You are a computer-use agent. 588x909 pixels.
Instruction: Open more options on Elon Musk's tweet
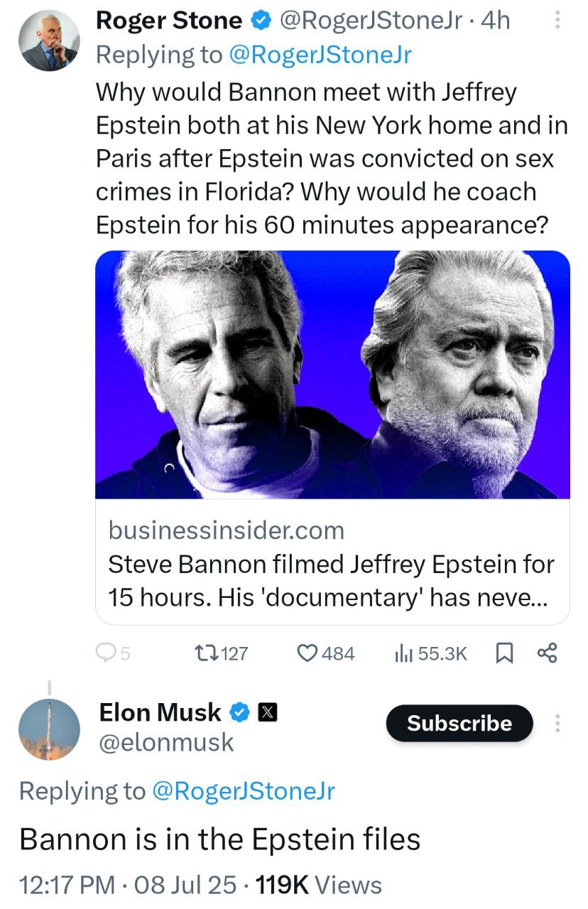[x=557, y=724]
